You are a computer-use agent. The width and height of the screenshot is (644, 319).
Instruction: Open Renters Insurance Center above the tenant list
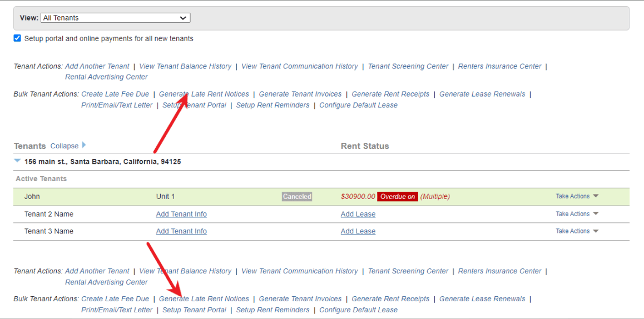pyautogui.click(x=499, y=66)
